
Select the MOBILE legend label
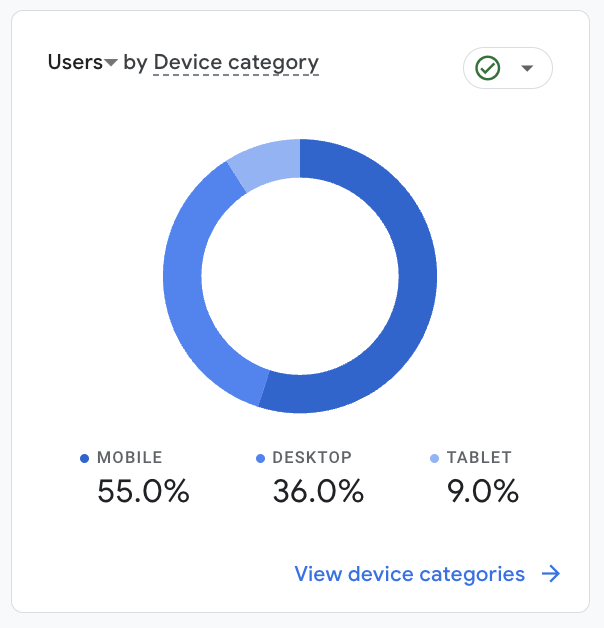click(129, 458)
